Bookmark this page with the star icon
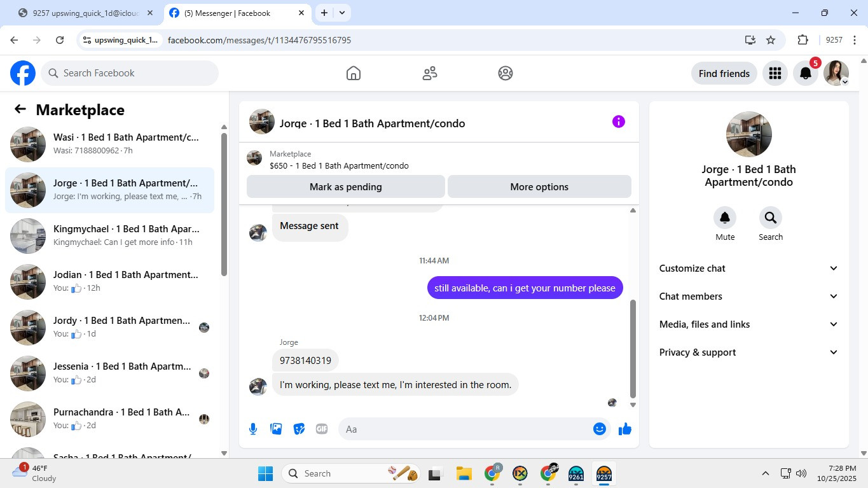This screenshot has height=488, width=868. 771,40
